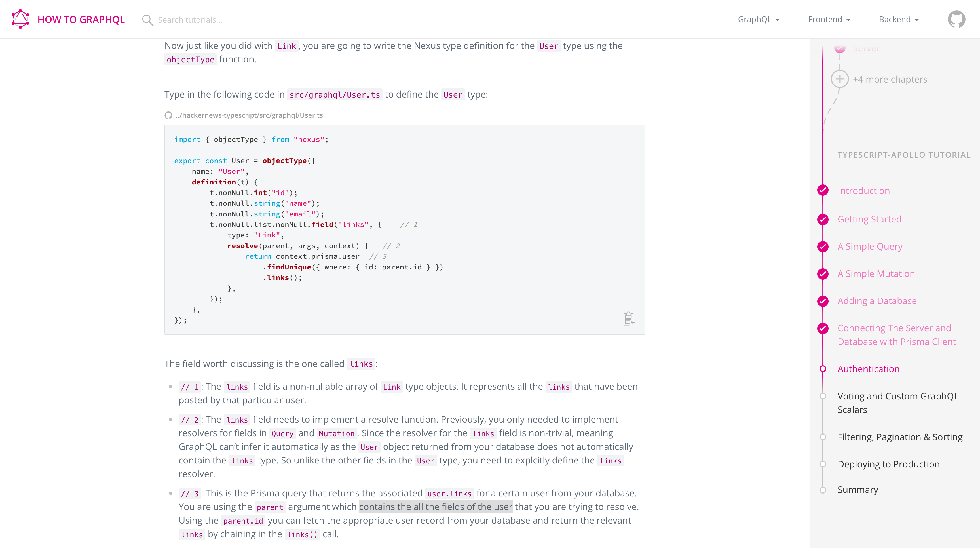
Task: Expand the Backend dropdown
Action: point(898,19)
